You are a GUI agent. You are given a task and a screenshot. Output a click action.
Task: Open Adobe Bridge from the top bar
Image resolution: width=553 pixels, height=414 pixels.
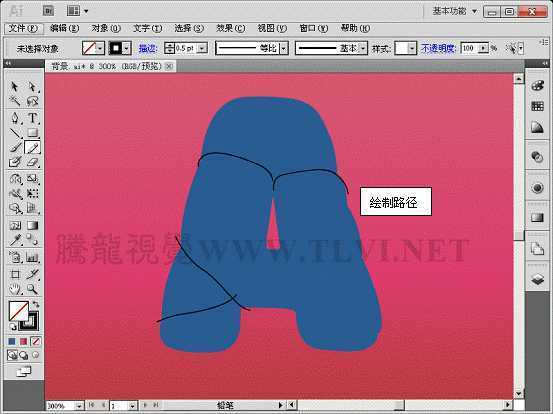tap(48, 11)
